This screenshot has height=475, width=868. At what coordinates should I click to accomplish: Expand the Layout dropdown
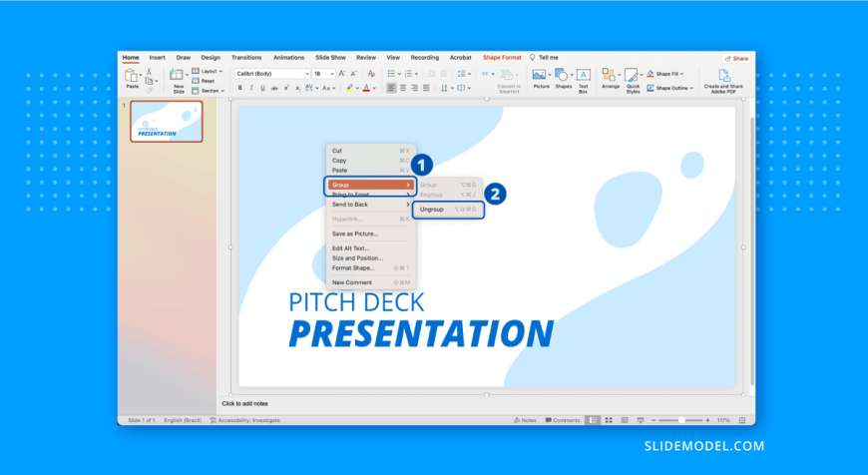point(208,72)
